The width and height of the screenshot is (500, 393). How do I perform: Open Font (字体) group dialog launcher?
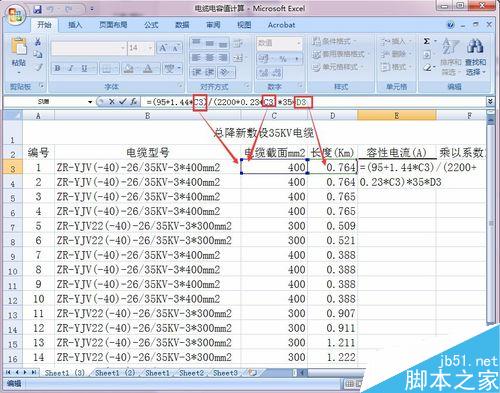pos(180,86)
